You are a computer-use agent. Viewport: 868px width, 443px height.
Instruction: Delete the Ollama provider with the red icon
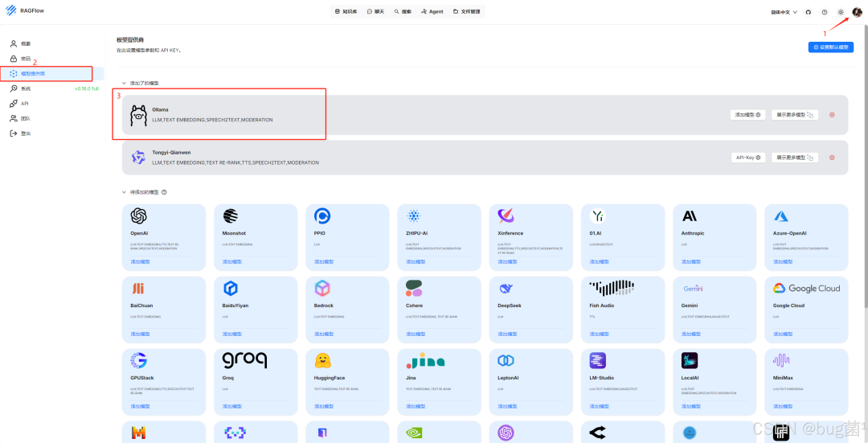(x=832, y=115)
